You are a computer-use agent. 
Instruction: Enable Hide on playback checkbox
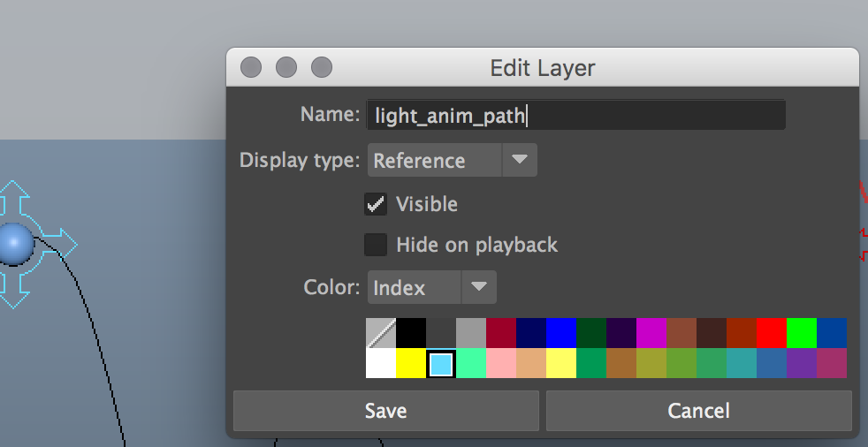point(376,245)
